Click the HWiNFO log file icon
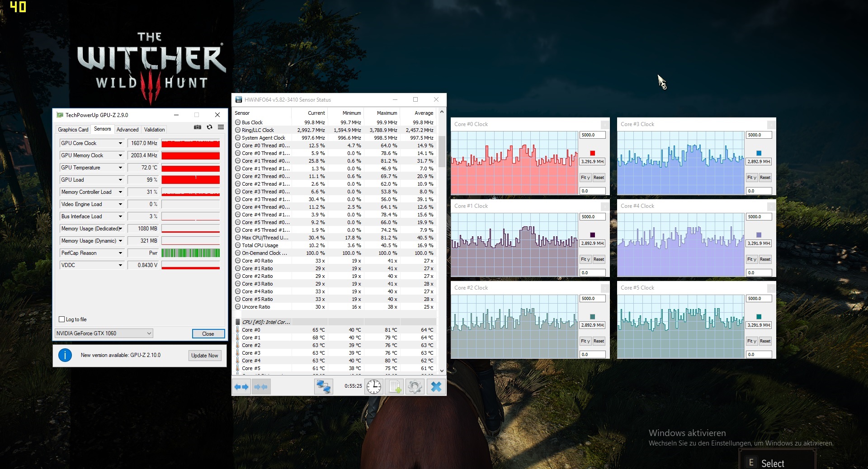The height and width of the screenshot is (469, 868). 395,387
